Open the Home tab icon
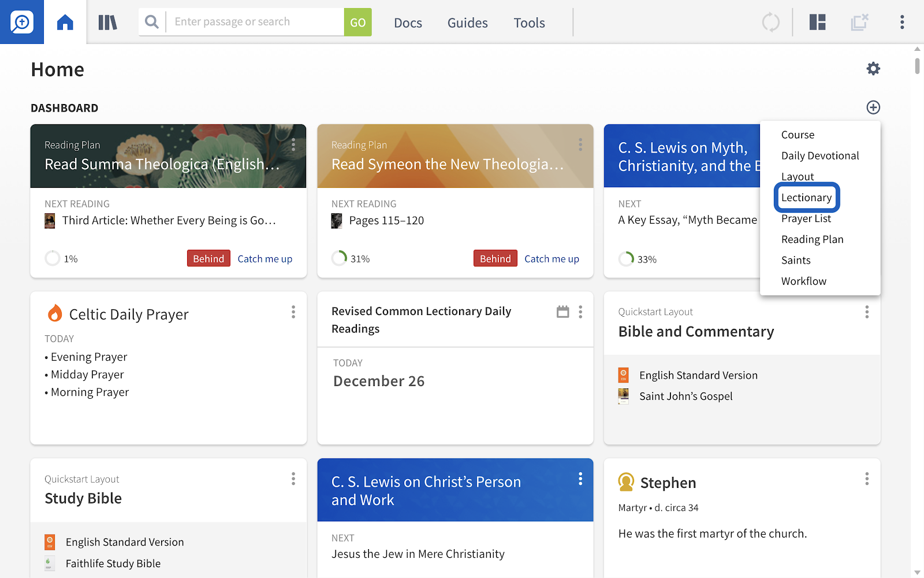Screen dimensions: 924x578 point(65,23)
